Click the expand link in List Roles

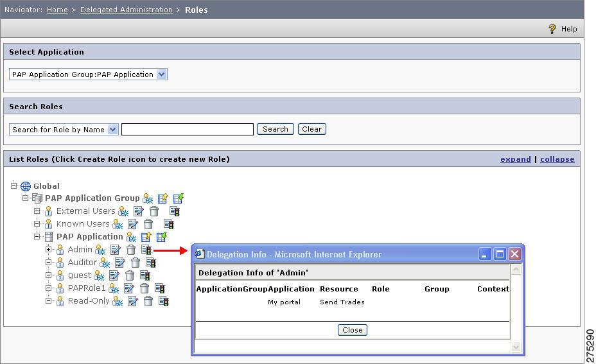pyautogui.click(x=516, y=159)
